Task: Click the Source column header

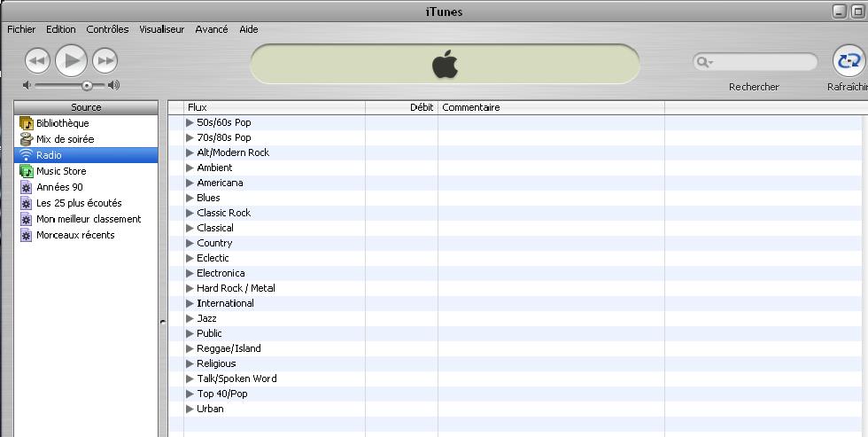Action: pos(86,107)
